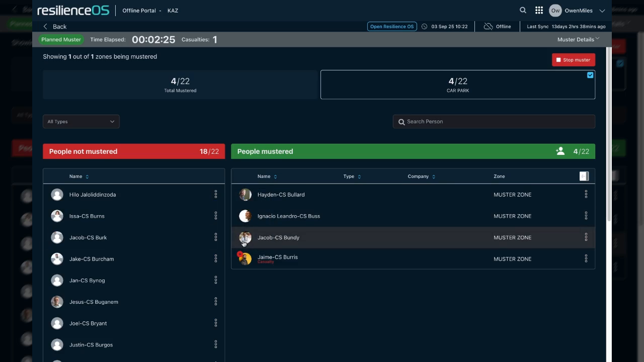Image resolution: width=644 pixels, height=362 pixels.
Task: Click the Last Sync status text
Action: (566, 26)
